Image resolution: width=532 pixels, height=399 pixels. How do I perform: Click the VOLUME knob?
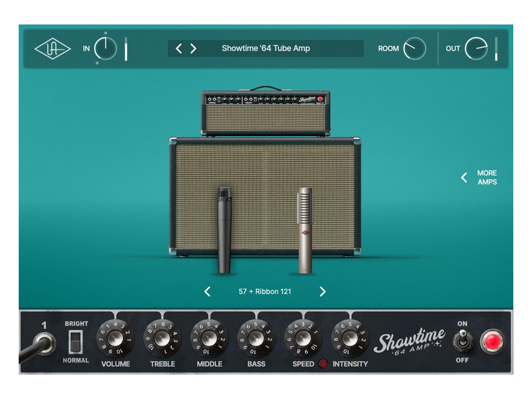(x=115, y=338)
